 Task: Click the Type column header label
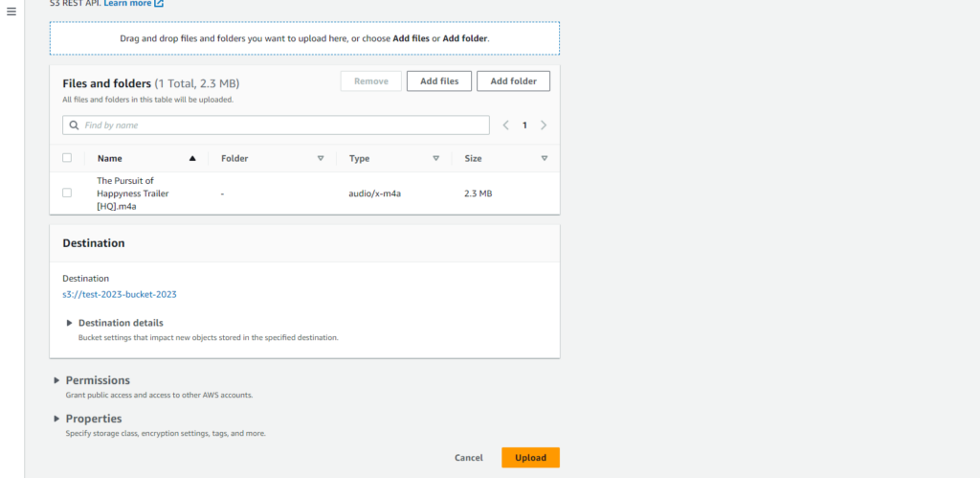coord(360,158)
